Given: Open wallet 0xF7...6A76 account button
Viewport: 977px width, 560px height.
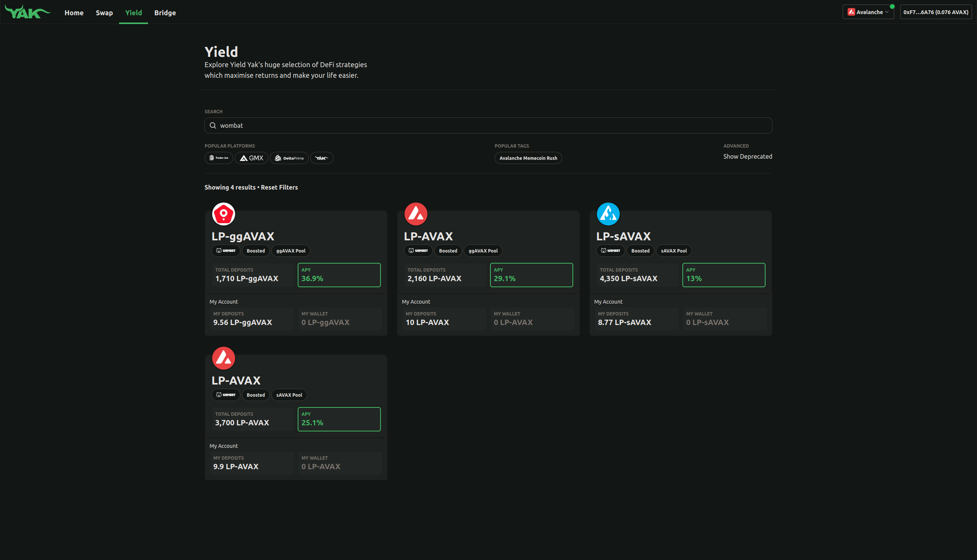Looking at the screenshot, I should coord(936,12).
